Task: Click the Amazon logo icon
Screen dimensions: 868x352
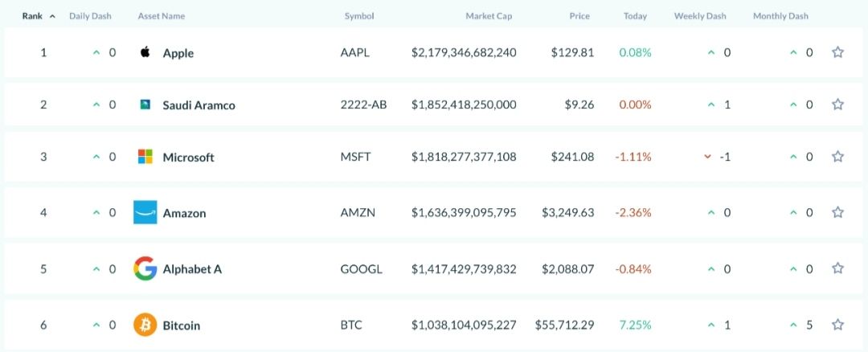Action: point(145,213)
